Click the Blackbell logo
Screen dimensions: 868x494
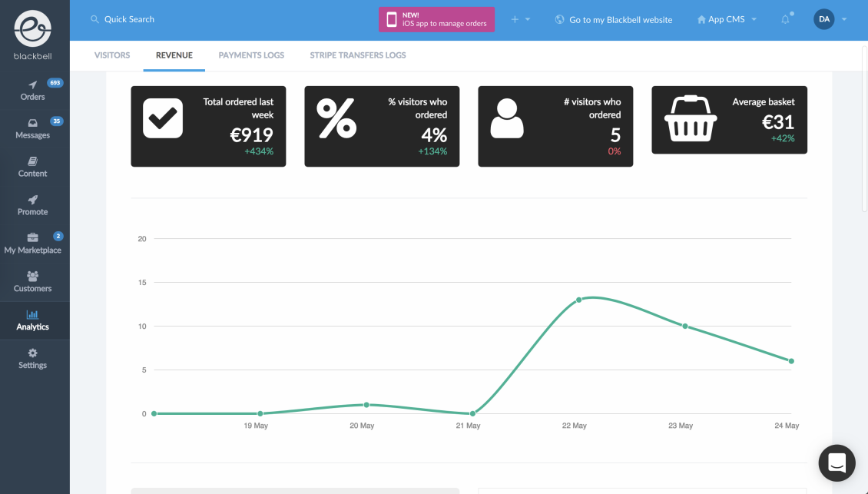pyautogui.click(x=33, y=35)
